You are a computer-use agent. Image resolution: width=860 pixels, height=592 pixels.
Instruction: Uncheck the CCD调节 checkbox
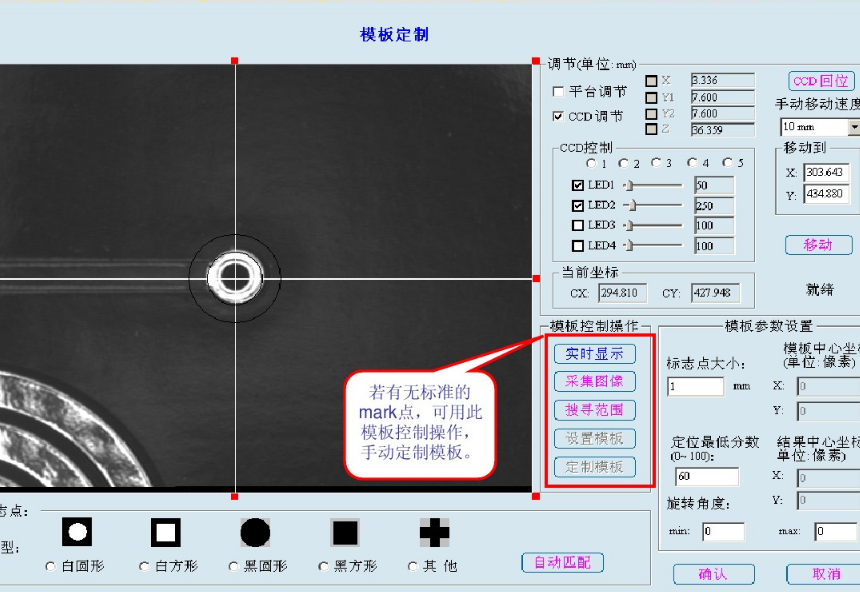pyautogui.click(x=559, y=116)
